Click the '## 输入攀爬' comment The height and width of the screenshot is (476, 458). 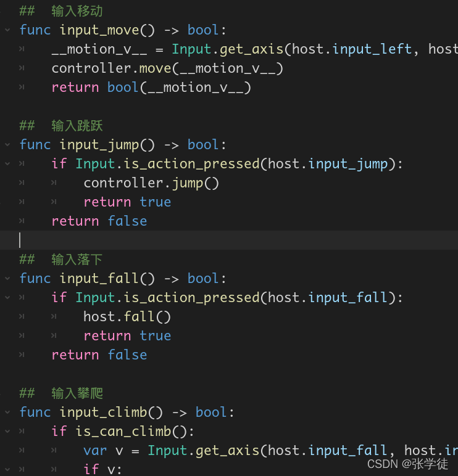(x=61, y=393)
